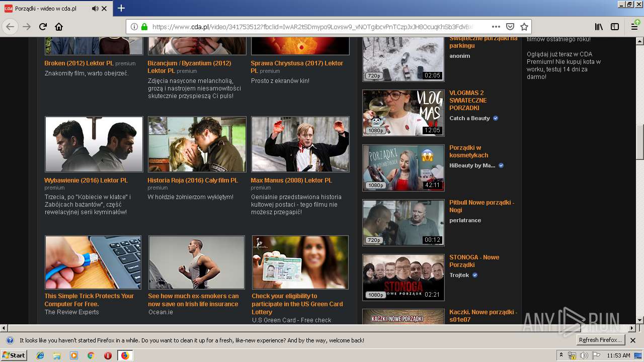Open Max Manus (2008) Lektor PL title
The image size is (644, 362).
point(291,180)
